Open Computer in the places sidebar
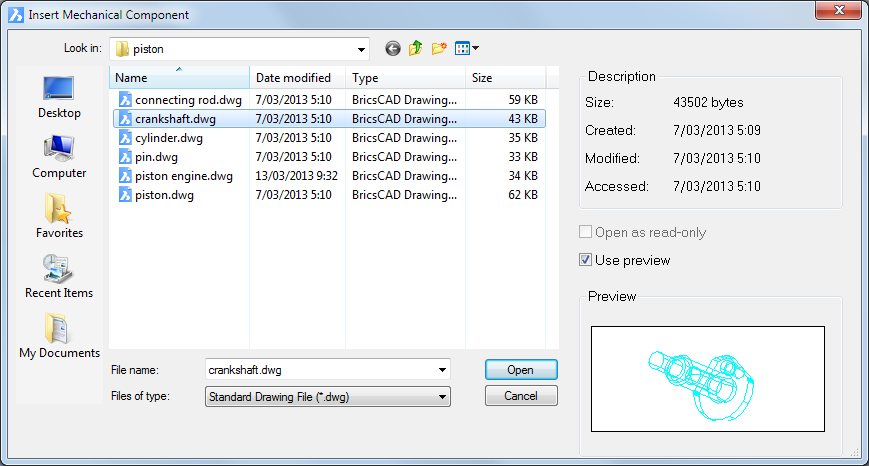 [x=59, y=157]
